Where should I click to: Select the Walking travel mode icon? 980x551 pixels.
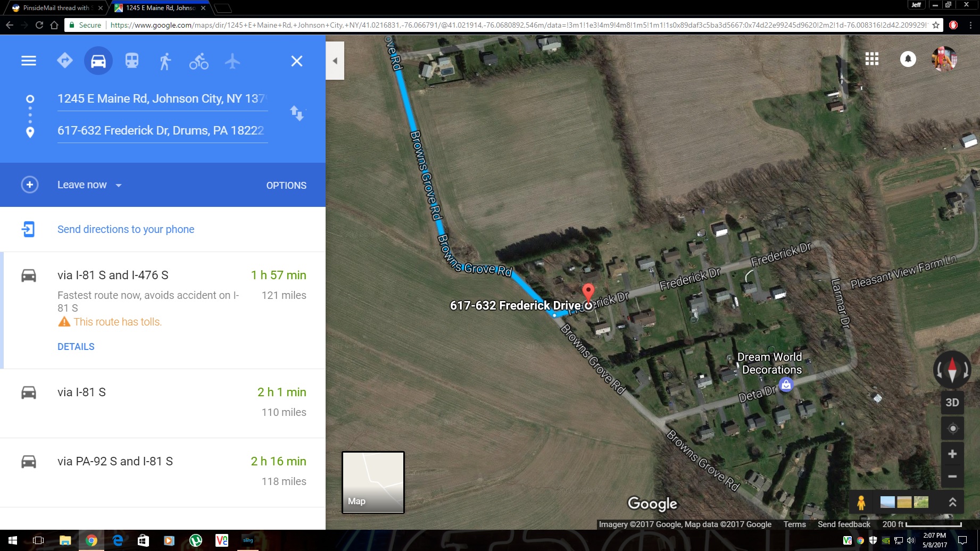165,61
